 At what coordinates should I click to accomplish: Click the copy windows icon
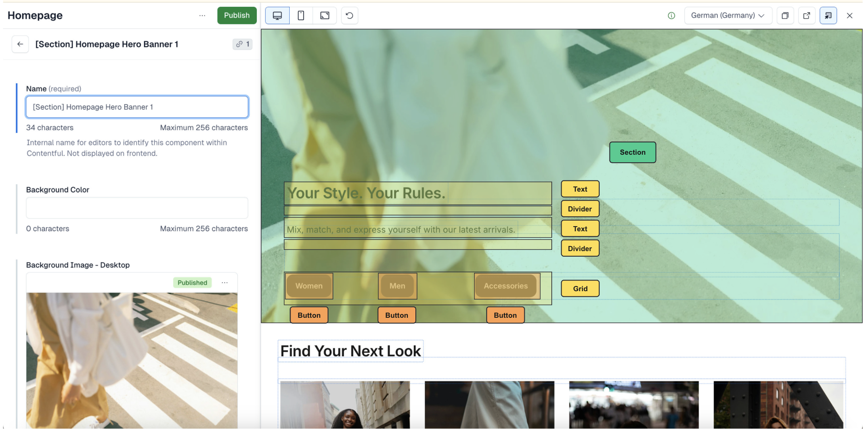785,15
